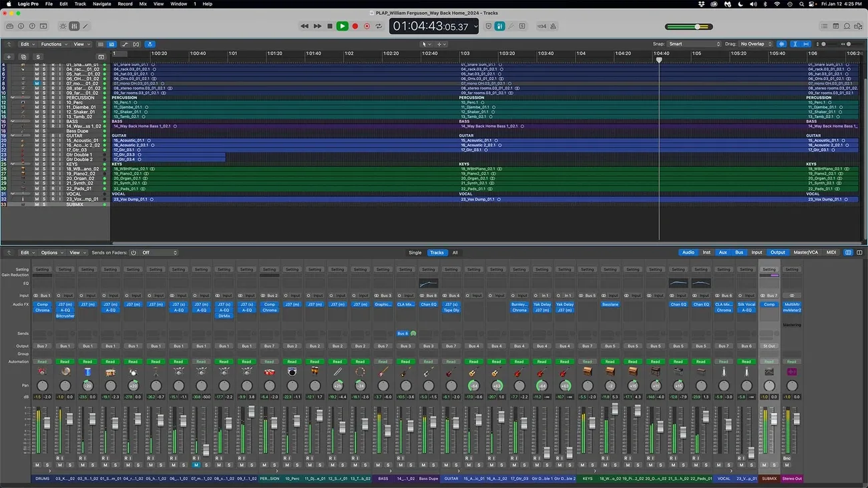Click the Output filter button in the Mixer
Viewport: 868px width, 488px height.
pos(778,252)
